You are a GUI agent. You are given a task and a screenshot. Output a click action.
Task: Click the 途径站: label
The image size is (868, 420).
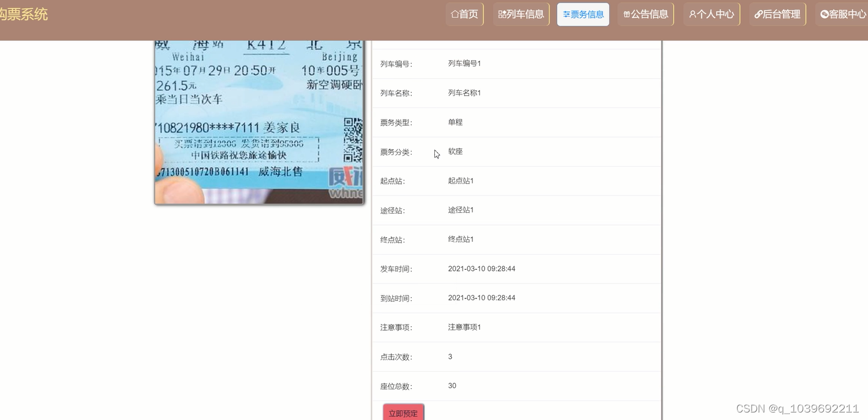coord(393,211)
